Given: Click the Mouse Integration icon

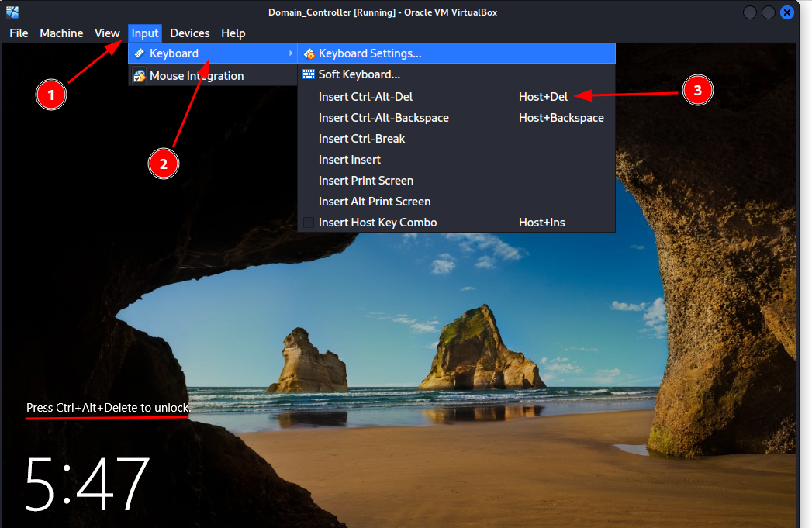Looking at the screenshot, I should click(140, 76).
